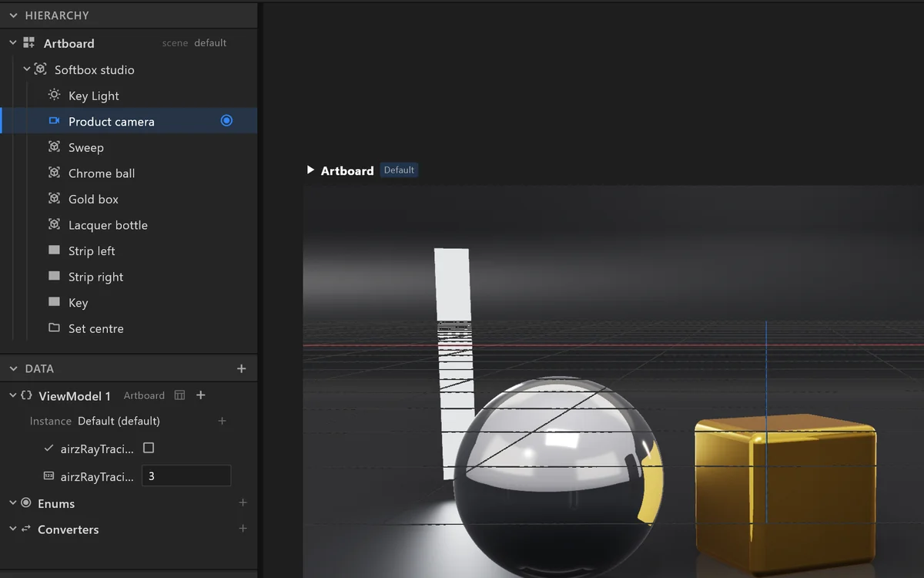Click the rectangle icon beside Key
The height and width of the screenshot is (578, 924).
click(x=54, y=302)
